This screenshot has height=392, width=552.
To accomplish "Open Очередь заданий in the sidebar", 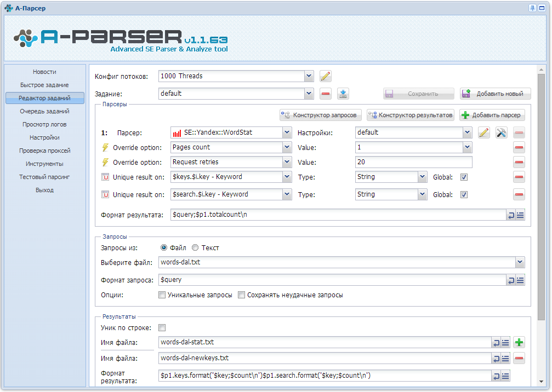I will (45, 111).
